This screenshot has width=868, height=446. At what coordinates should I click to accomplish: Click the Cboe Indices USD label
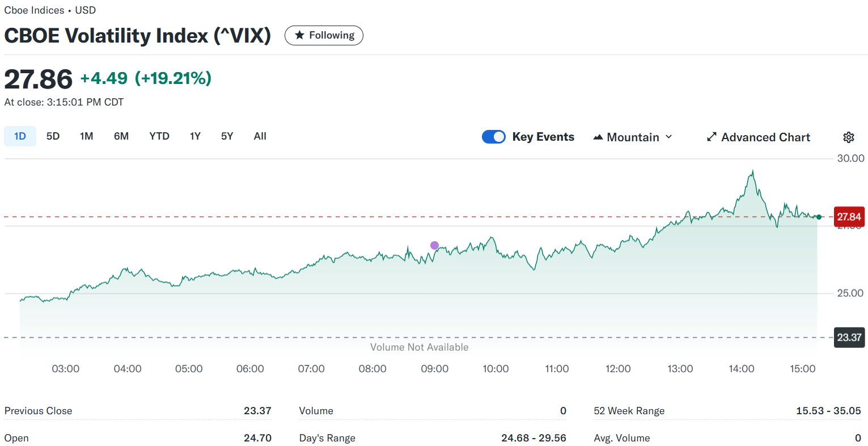click(50, 10)
